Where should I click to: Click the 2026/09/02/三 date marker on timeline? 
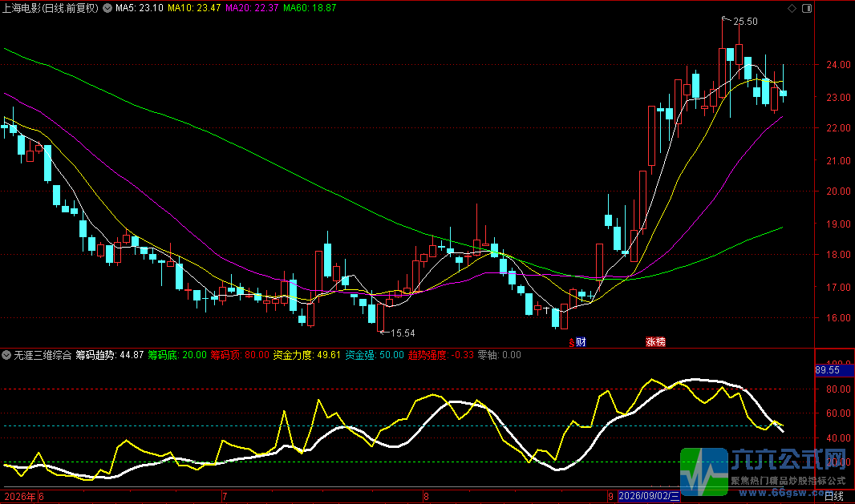tap(649, 496)
